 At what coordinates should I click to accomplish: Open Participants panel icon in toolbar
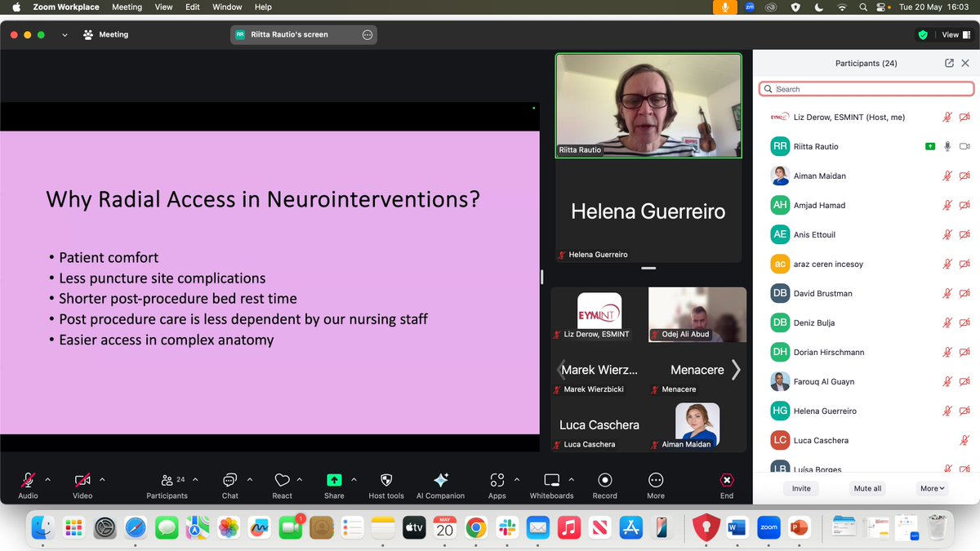(167, 481)
